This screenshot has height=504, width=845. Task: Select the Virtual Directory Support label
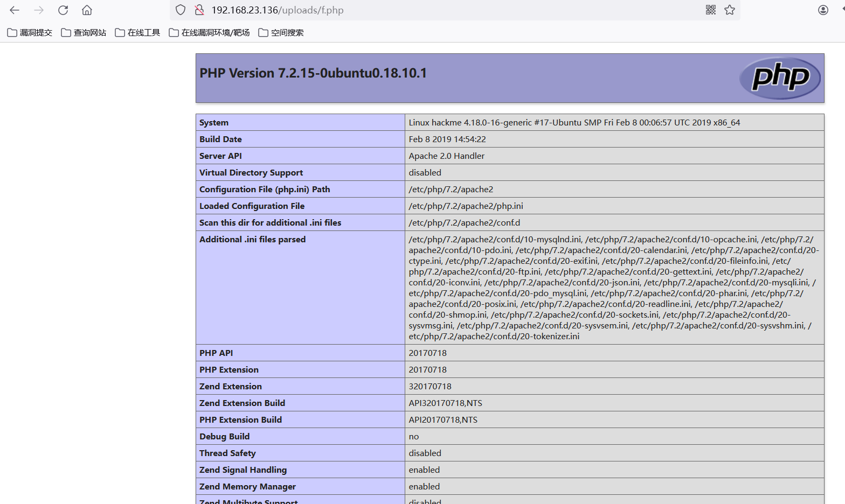[251, 173]
